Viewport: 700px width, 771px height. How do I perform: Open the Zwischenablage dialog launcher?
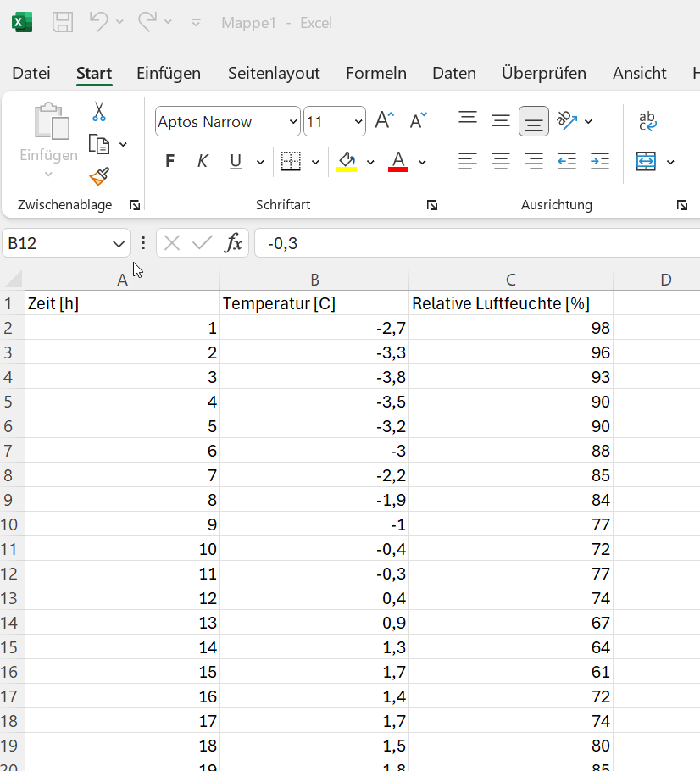(x=134, y=205)
